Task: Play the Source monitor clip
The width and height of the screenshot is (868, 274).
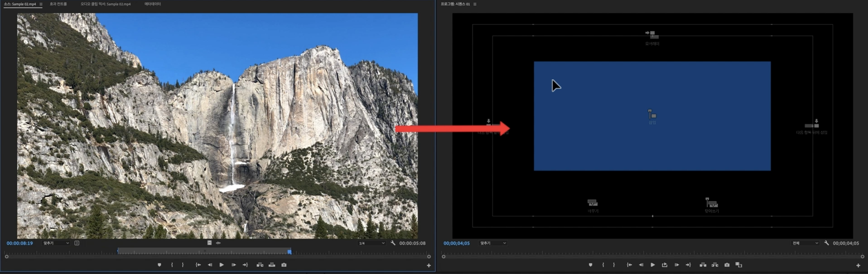Action: click(x=221, y=265)
